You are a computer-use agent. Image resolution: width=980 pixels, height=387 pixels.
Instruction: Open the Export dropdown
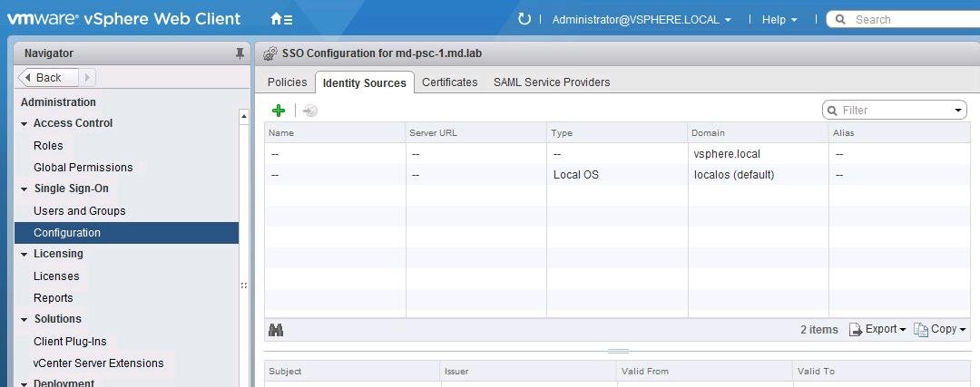(x=877, y=329)
